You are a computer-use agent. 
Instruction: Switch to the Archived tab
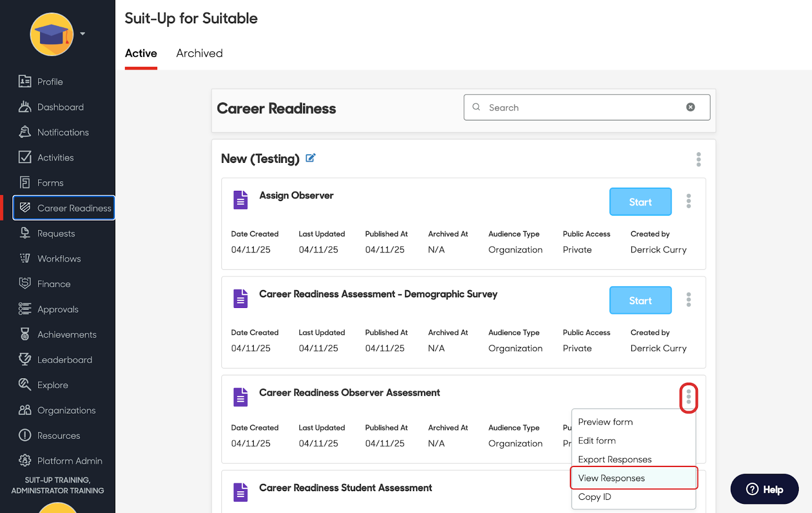point(199,53)
